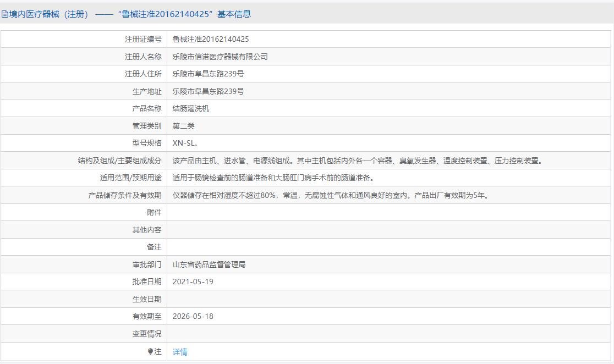The image size is (614, 364).
Task: Click the lightbulb icon beside 注
Action: pyautogui.click(x=150, y=351)
